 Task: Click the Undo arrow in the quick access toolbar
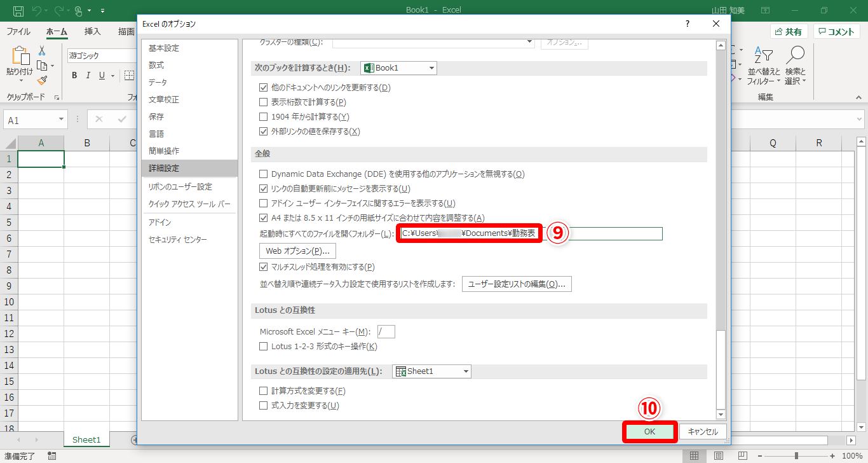tap(37, 11)
